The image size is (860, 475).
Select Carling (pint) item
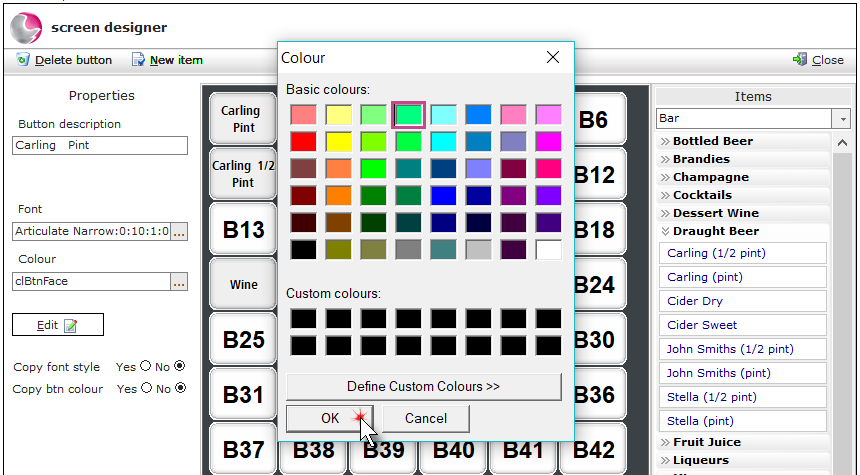click(x=743, y=277)
